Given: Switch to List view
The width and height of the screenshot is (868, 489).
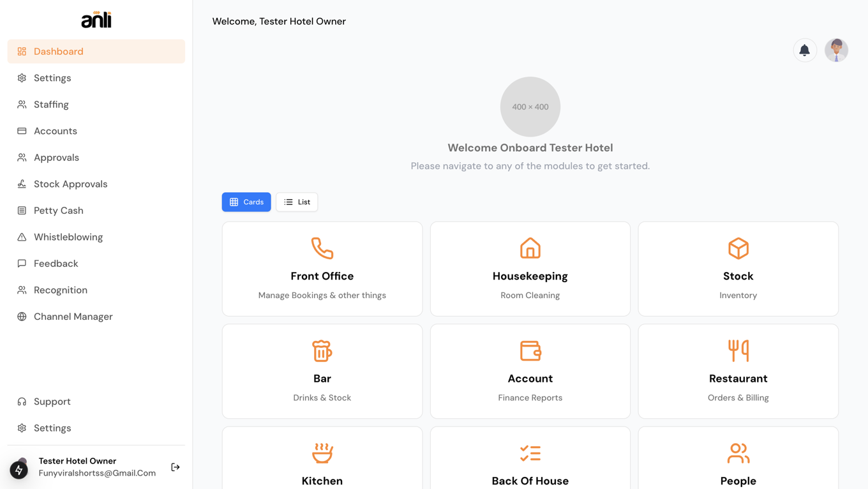Looking at the screenshot, I should [x=297, y=202].
